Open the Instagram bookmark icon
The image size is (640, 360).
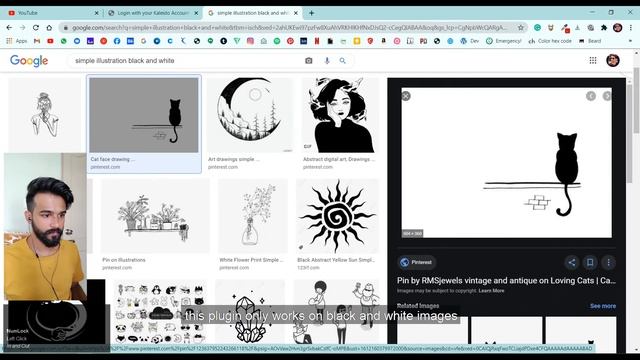250,41
